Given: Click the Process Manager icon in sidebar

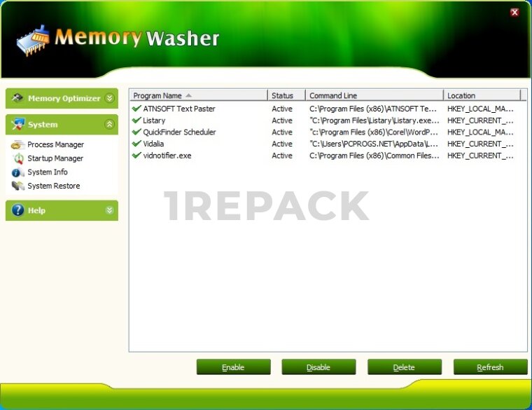Looking at the screenshot, I should 17,144.
